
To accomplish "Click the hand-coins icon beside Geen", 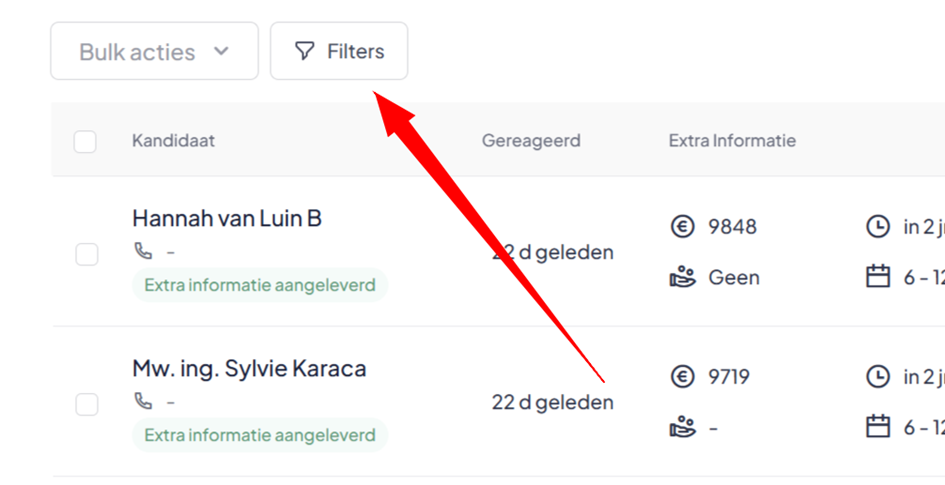I will [682, 278].
